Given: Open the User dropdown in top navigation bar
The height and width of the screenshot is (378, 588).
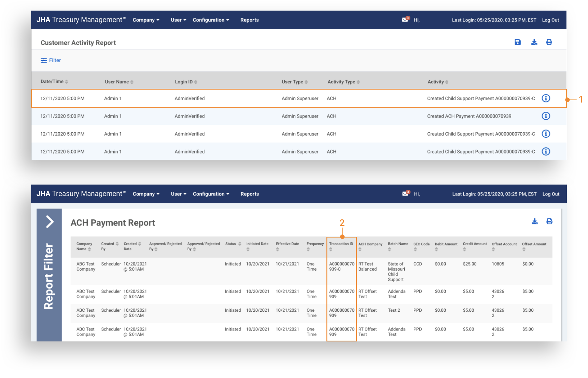Looking at the screenshot, I should click(x=178, y=20).
